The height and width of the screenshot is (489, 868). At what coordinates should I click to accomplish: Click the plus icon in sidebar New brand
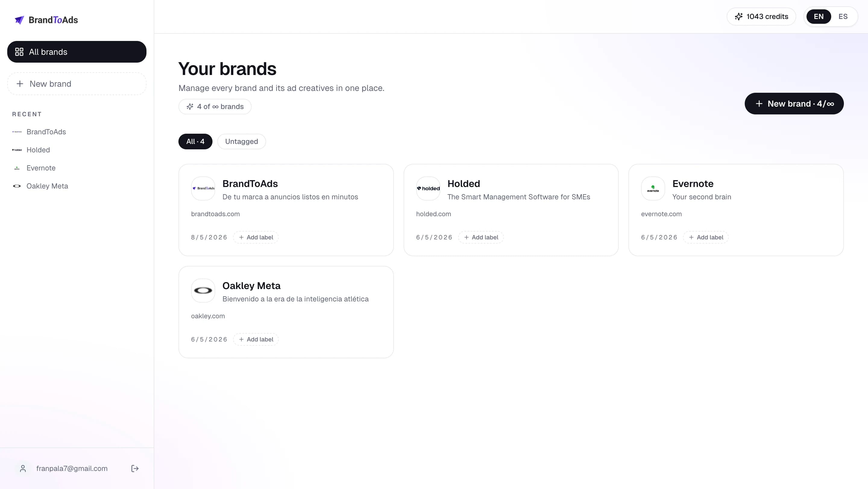point(20,84)
